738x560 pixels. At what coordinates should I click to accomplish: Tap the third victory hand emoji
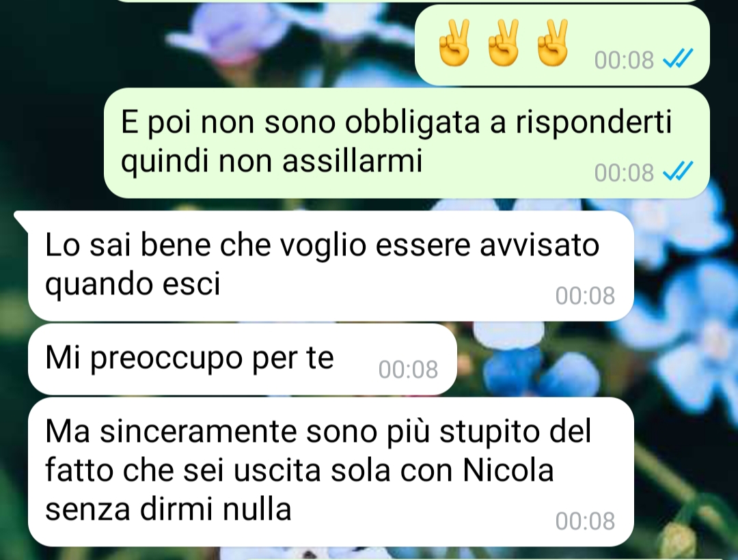(553, 43)
